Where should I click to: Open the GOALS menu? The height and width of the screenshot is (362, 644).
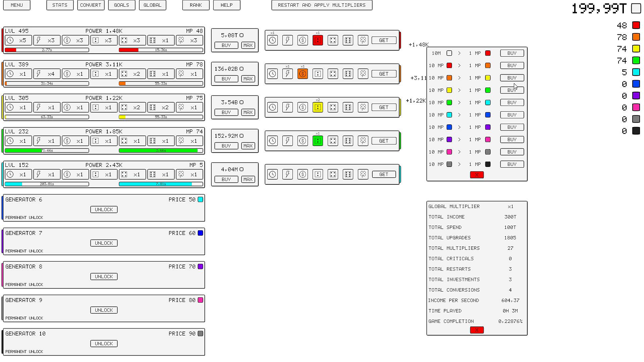pos(121,5)
